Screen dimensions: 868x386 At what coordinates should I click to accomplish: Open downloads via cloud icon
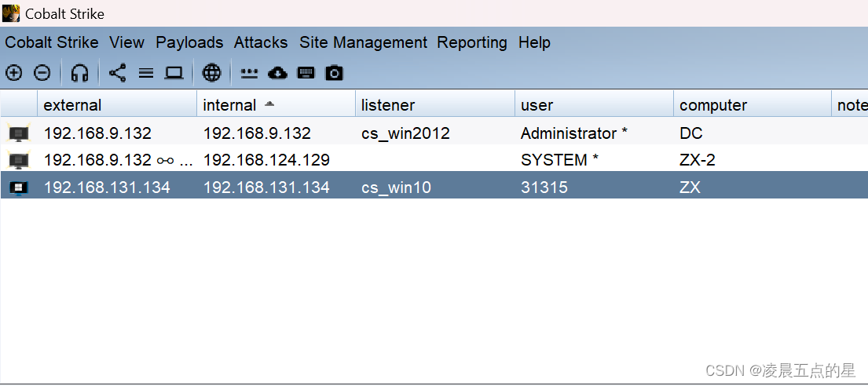277,72
